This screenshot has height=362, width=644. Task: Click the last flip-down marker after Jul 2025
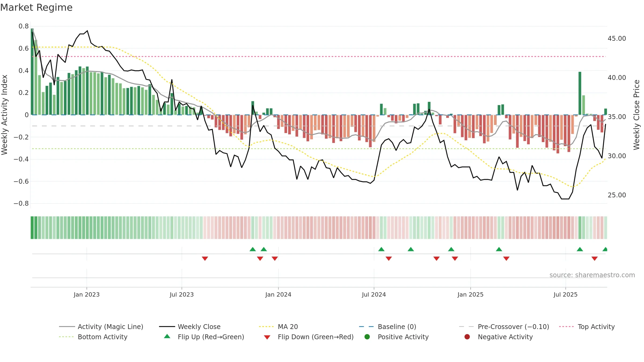tap(595, 258)
